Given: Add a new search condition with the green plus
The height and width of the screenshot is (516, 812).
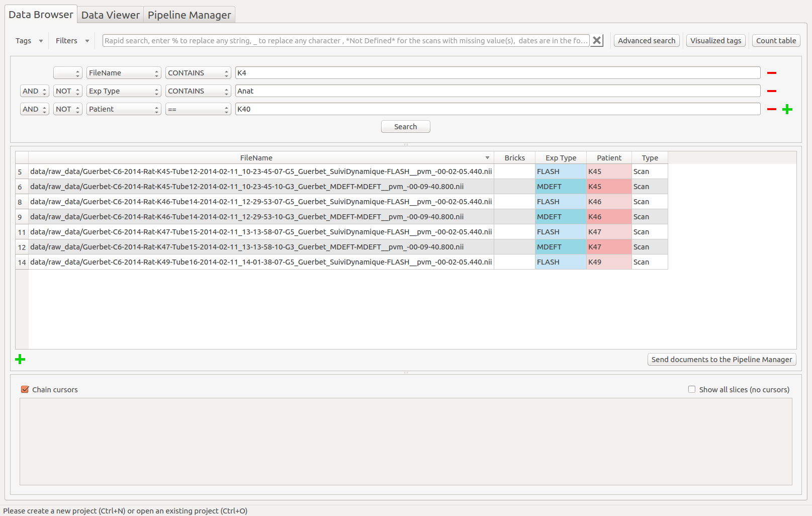Looking at the screenshot, I should 787,109.
